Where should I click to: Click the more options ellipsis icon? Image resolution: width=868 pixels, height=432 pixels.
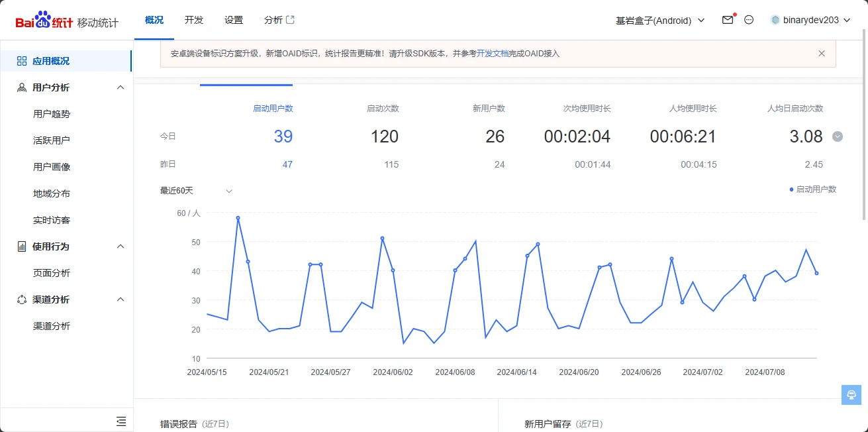pyautogui.click(x=749, y=20)
